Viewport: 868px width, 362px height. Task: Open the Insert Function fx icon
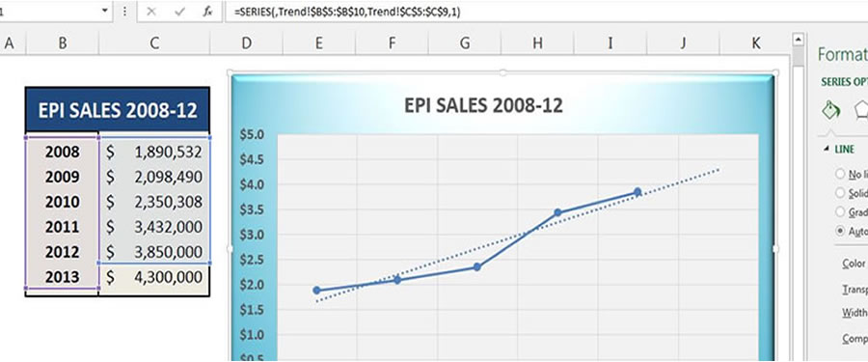[x=207, y=12]
